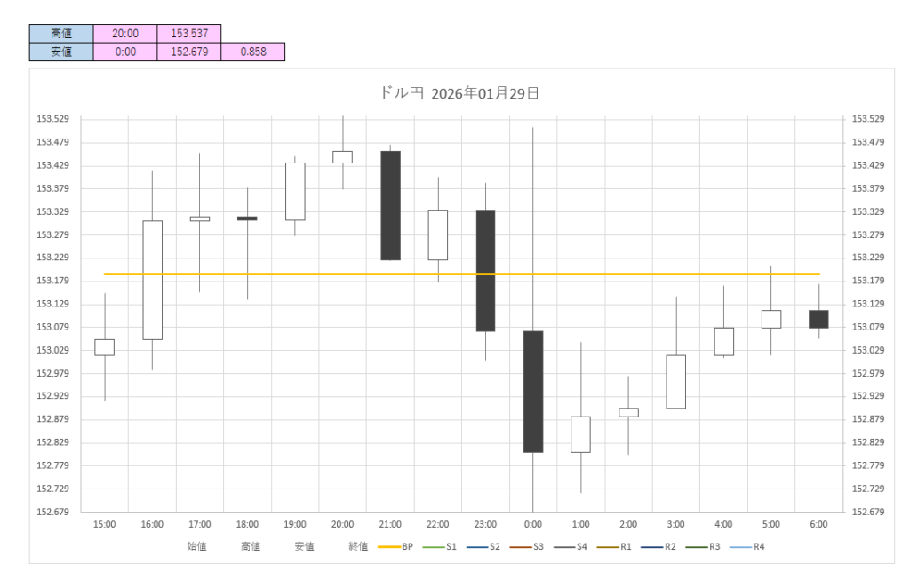Select the dark candlestick body at 21:00
The width and height of the screenshot is (910, 588).
390,205
